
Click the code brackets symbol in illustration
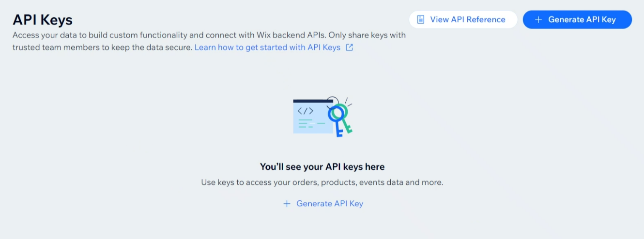coord(305,111)
